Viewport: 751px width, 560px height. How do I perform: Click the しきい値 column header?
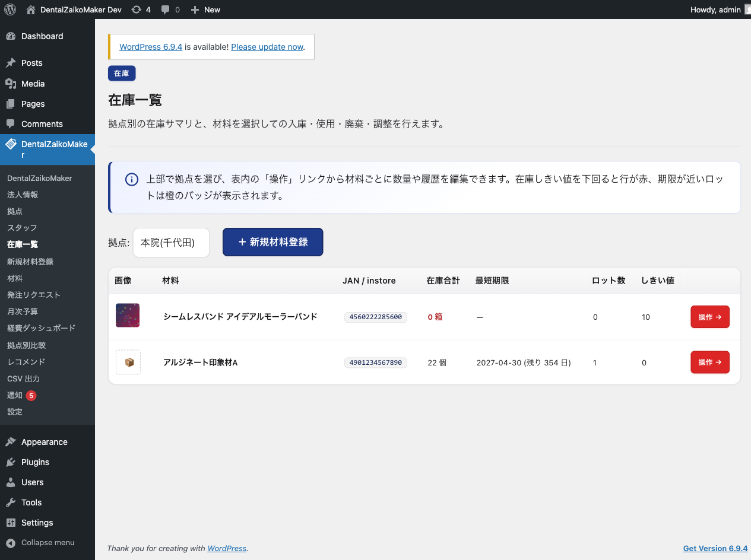coord(658,281)
